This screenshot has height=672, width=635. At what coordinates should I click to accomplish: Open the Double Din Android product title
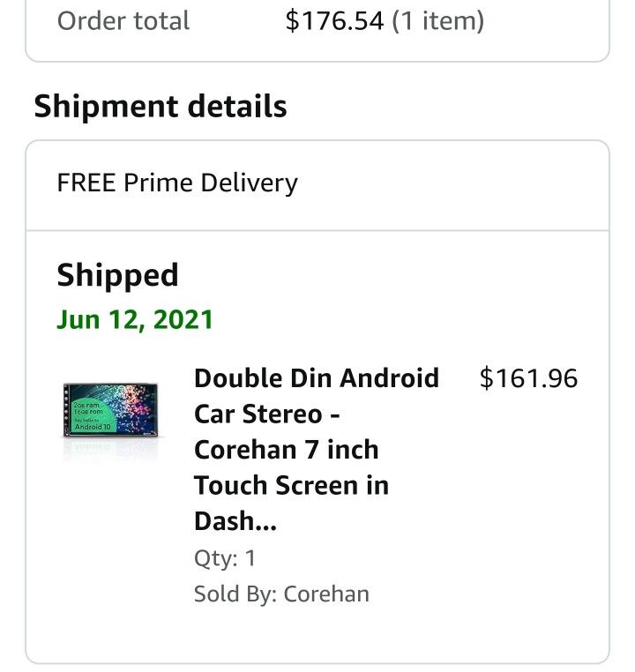316,378
